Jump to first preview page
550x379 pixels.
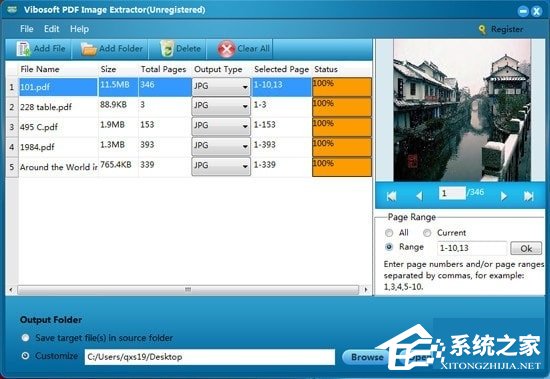click(391, 196)
